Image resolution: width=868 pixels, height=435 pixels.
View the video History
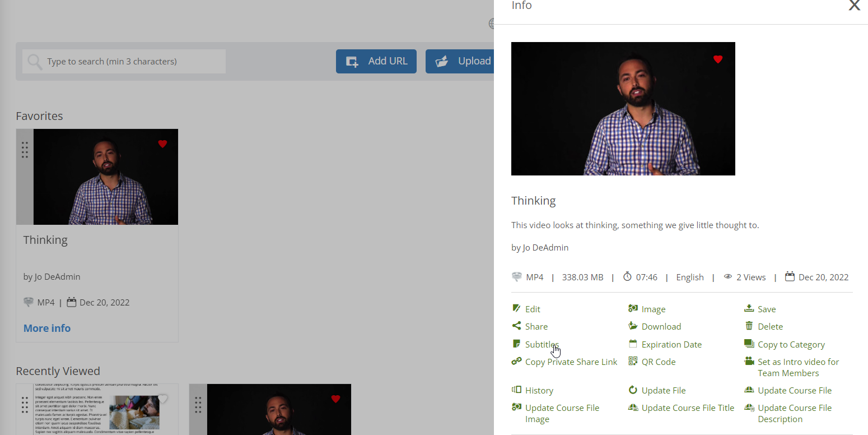coord(539,390)
